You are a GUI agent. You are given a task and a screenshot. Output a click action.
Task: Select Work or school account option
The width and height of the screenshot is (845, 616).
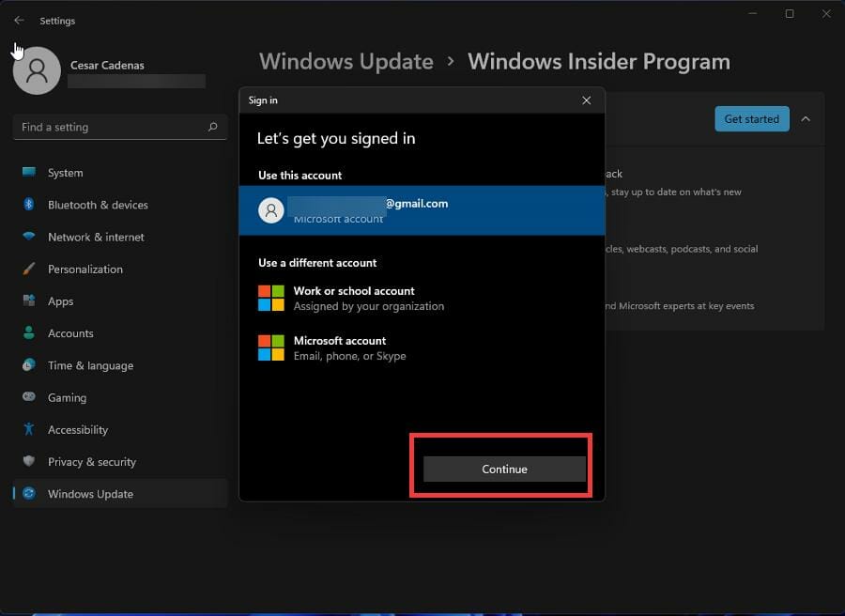422,298
